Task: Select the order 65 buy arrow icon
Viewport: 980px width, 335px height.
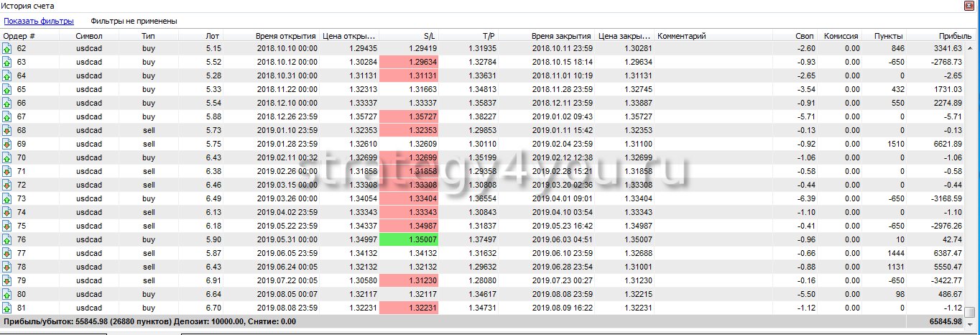Action: 7,89
